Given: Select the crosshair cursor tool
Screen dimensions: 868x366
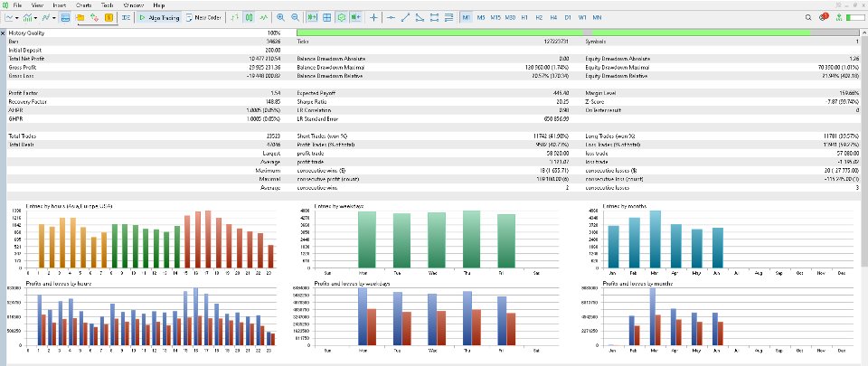Looking at the screenshot, I should 373,18.
